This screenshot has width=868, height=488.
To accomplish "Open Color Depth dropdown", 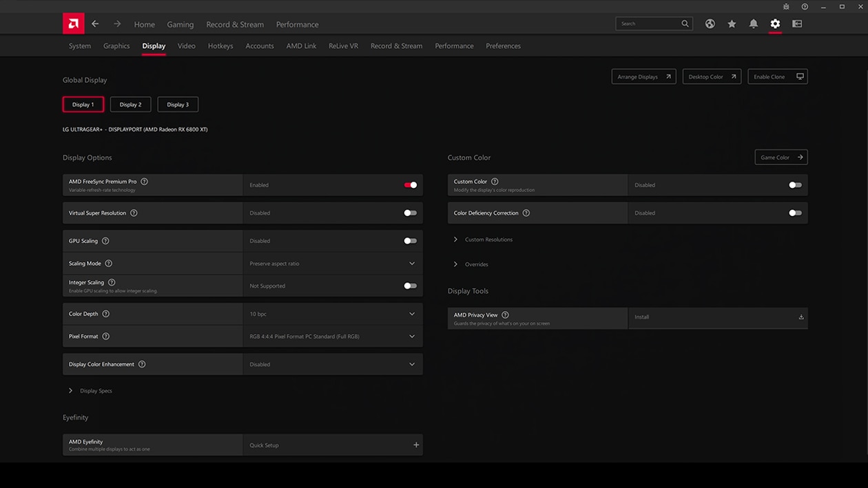I will pyautogui.click(x=333, y=314).
